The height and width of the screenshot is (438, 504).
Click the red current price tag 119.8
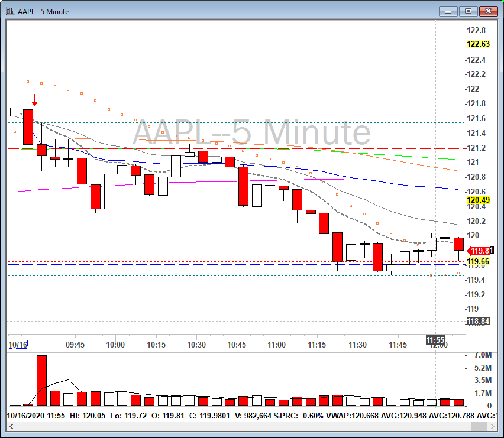click(x=479, y=251)
